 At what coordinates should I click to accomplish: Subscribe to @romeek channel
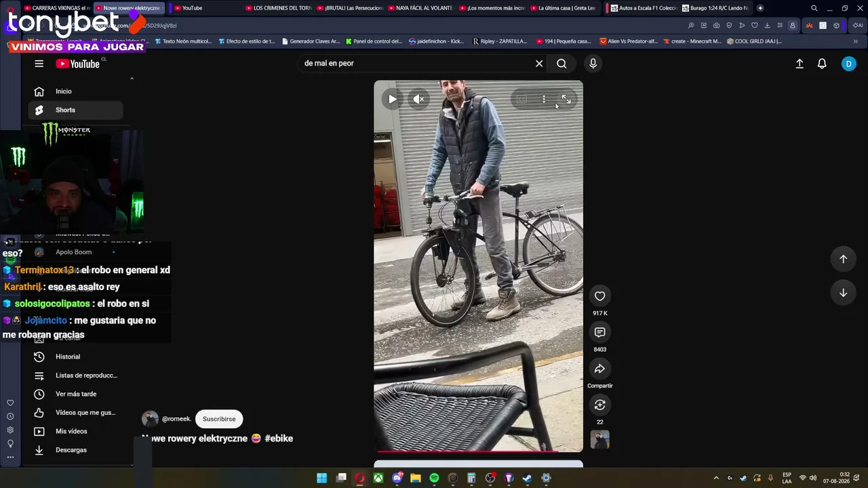pyautogui.click(x=219, y=419)
